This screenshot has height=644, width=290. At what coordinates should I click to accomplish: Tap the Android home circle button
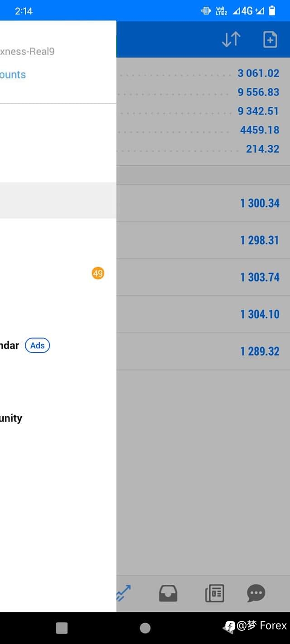145,628
